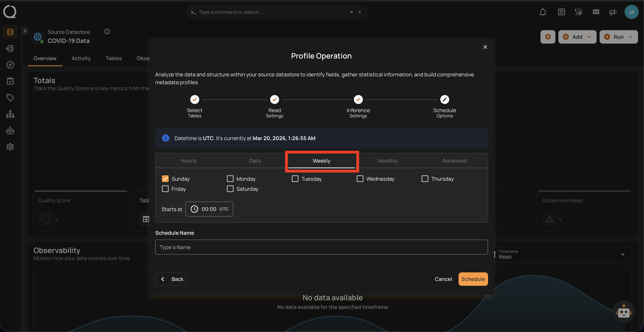
Task: Go Back to Inference Settings
Action: 171,279
